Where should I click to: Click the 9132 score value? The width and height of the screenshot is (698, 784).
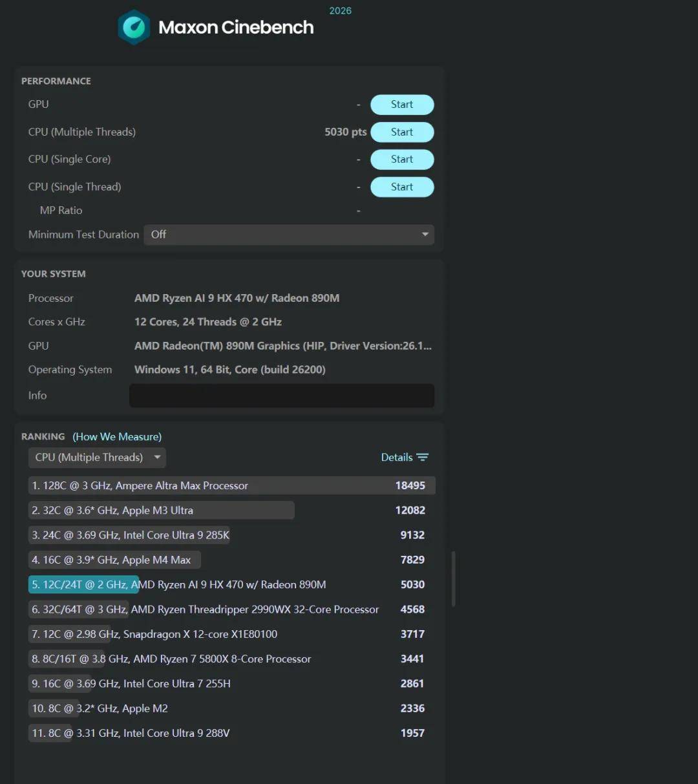412,535
